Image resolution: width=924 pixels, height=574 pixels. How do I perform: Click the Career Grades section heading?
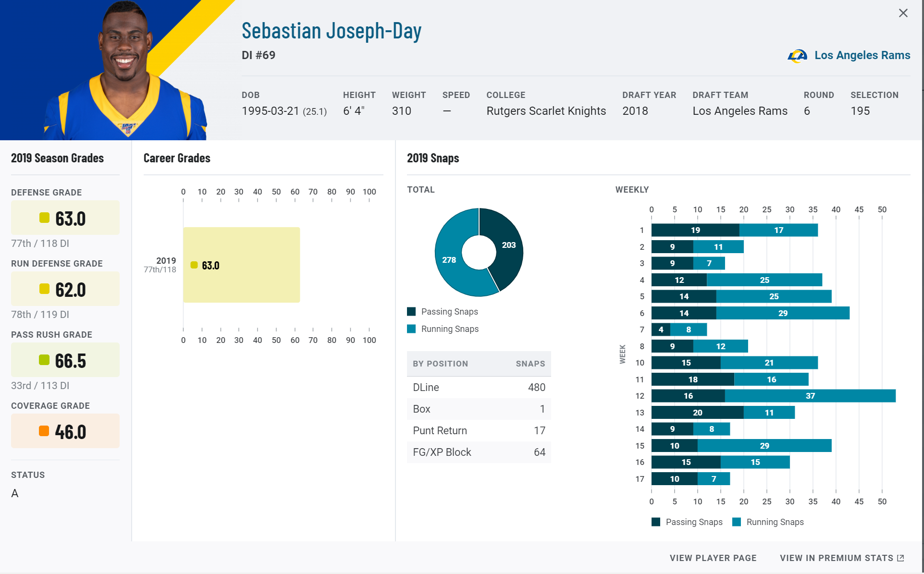click(x=177, y=158)
